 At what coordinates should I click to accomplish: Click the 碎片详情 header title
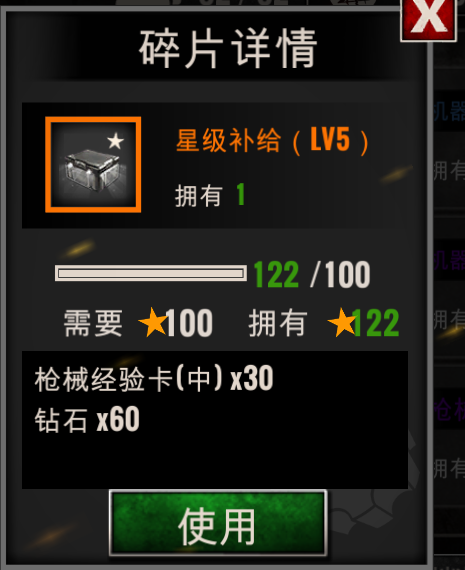[x=228, y=49]
